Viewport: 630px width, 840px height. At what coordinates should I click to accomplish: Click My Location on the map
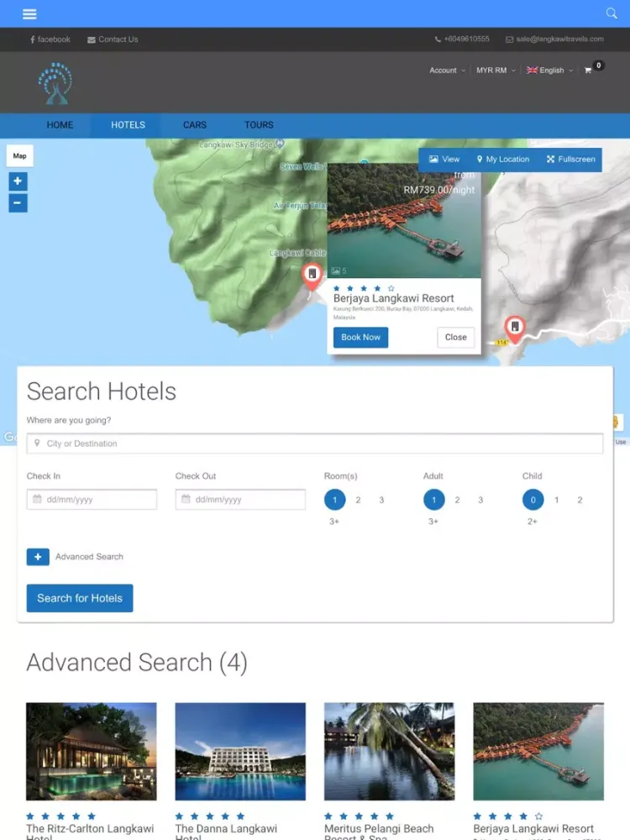503,160
